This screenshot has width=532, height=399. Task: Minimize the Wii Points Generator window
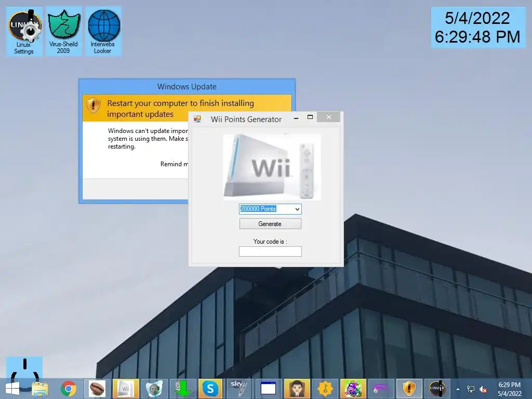tap(296, 118)
